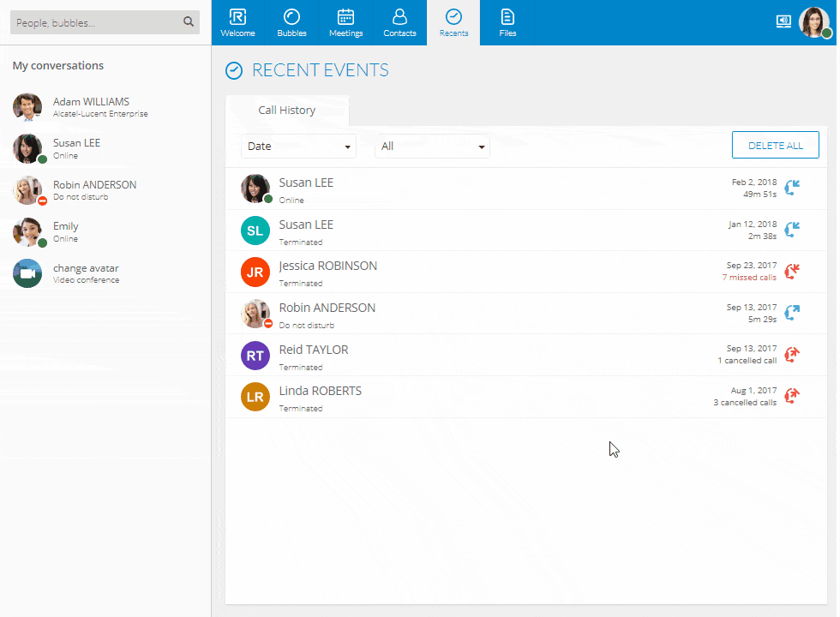Screen dimensions: 840x617
Task: Click the Jan 12, 2018 date entry
Action: click(x=753, y=224)
